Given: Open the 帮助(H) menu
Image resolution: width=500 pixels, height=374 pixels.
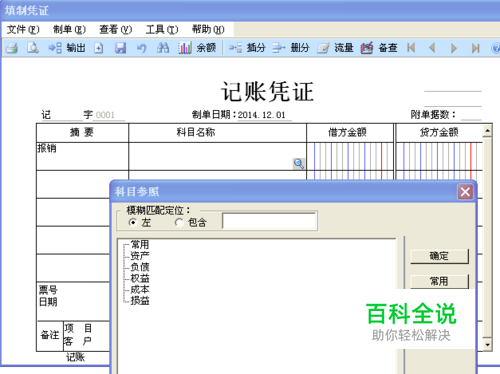Looking at the screenshot, I should pos(208,30).
